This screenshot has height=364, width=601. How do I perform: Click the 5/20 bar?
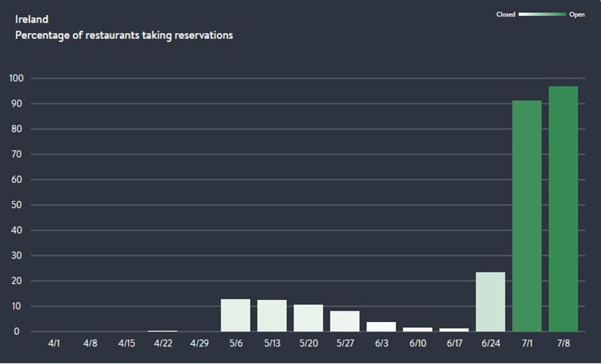[x=308, y=318]
